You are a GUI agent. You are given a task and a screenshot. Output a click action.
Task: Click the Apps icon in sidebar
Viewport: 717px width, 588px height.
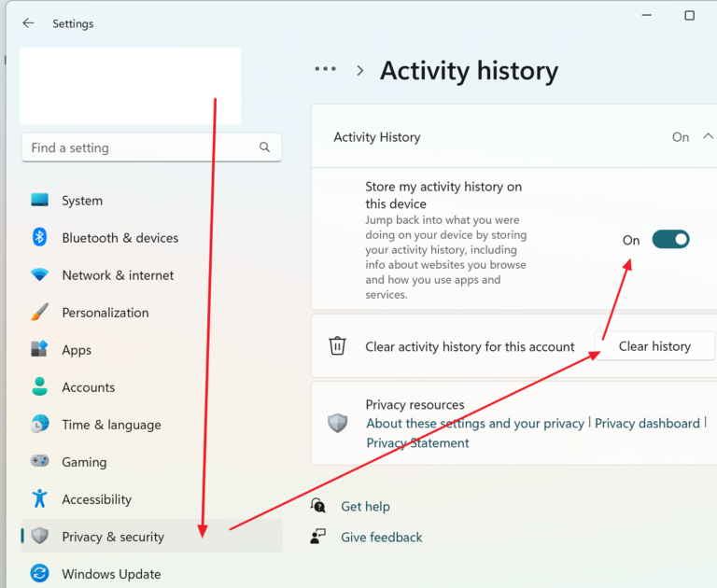(39, 349)
